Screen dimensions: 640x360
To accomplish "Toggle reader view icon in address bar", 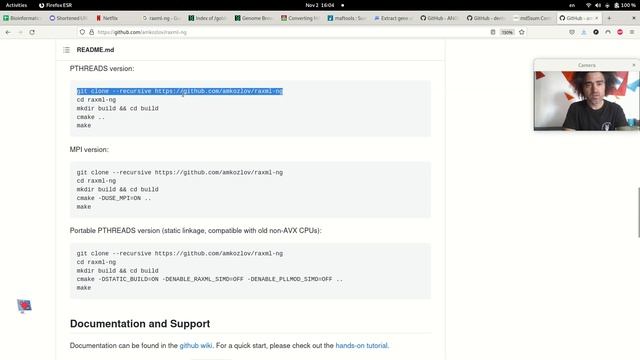I will pyautogui.click(x=493, y=32).
